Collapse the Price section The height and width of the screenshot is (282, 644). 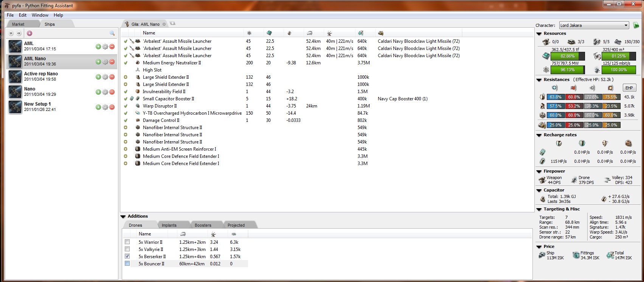[539, 247]
